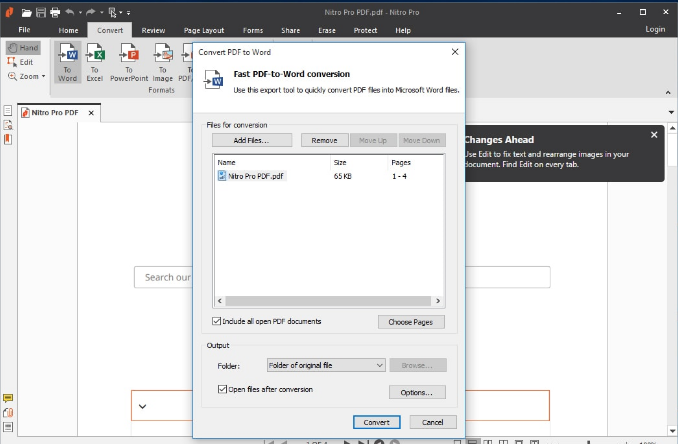Open the Help ribbon tab
Screen dimensions: 678x444
pyautogui.click(x=403, y=30)
